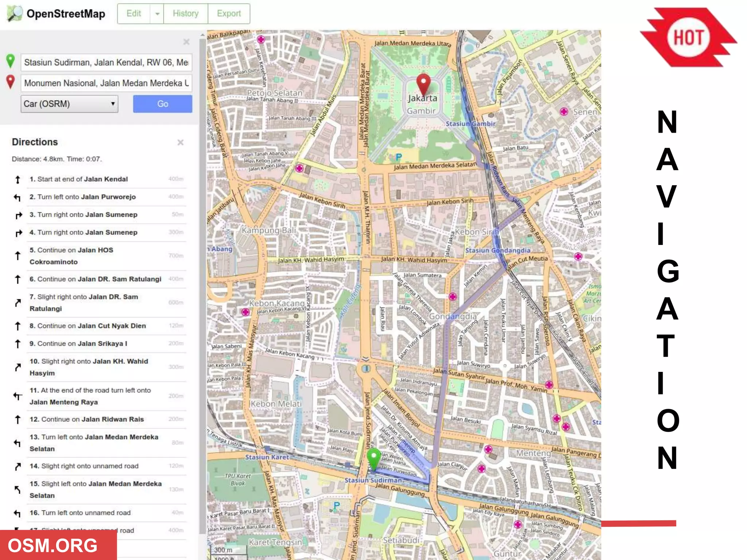Click the OpenStreetMap magnifier logo
Viewport: 747px width, 560px height.
point(15,13)
